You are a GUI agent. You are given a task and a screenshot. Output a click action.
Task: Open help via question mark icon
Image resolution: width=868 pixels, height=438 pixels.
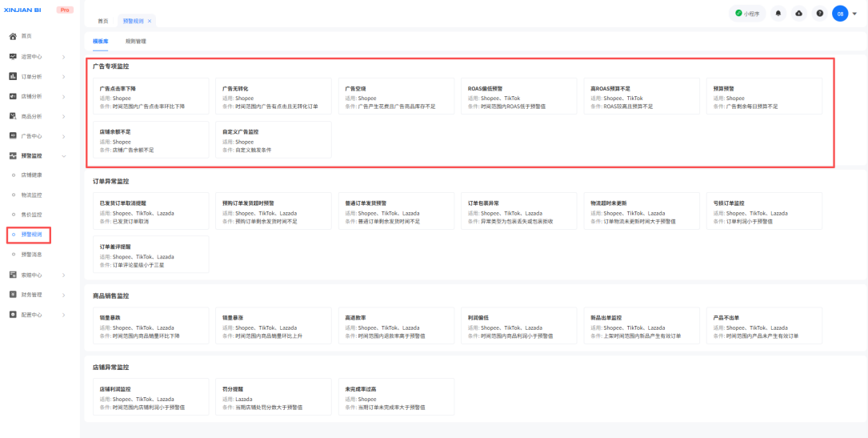pos(819,14)
